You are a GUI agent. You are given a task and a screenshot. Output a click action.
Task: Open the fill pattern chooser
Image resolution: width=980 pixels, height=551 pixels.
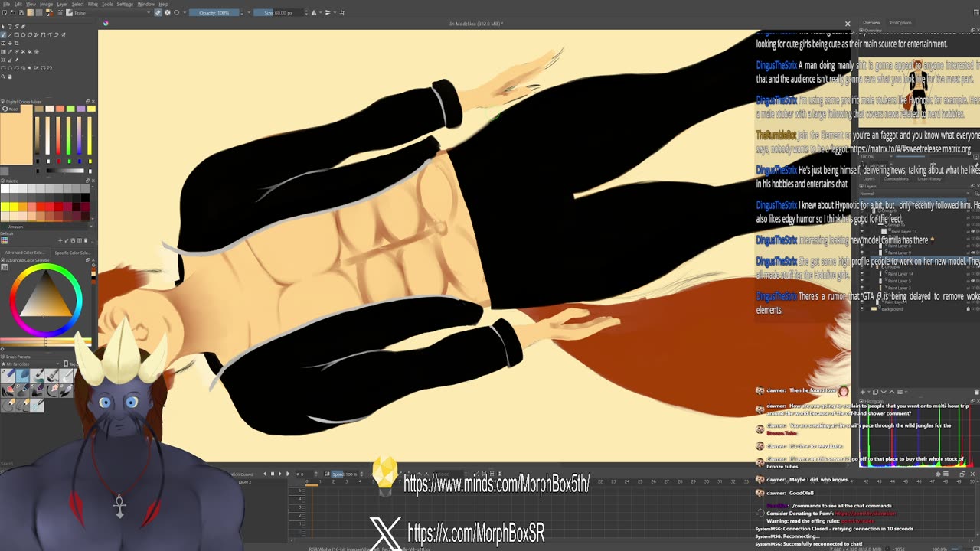tap(39, 13)
